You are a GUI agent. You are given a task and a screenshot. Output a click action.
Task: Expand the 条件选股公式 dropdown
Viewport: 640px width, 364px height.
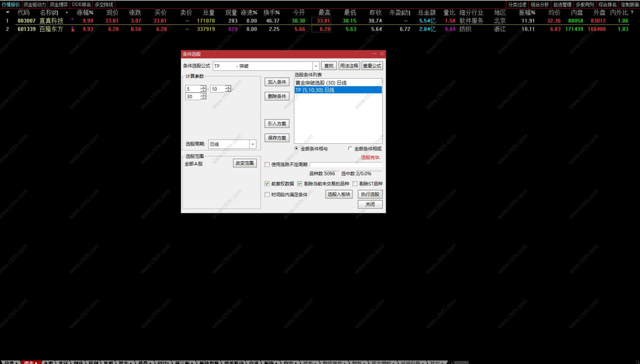tap(316, 66)
